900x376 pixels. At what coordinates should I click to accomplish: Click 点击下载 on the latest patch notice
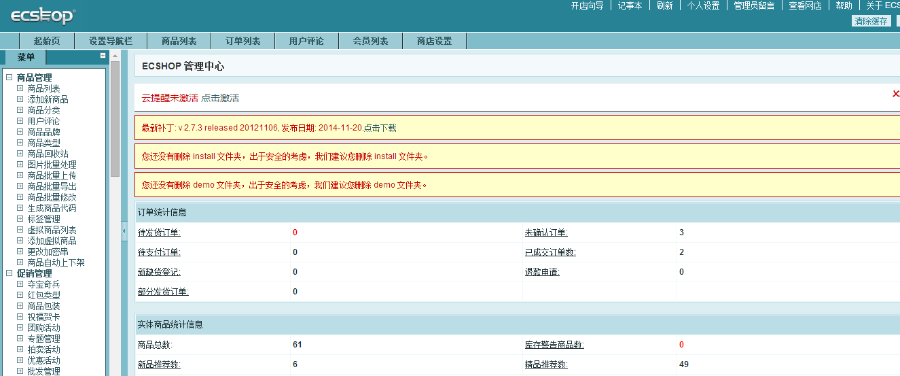[x=380, y=128]
